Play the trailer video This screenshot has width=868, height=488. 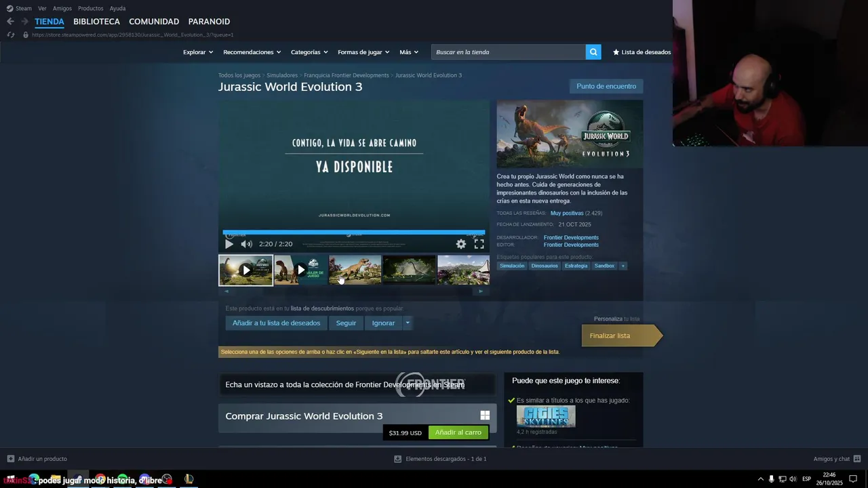[x=229, y=244]
